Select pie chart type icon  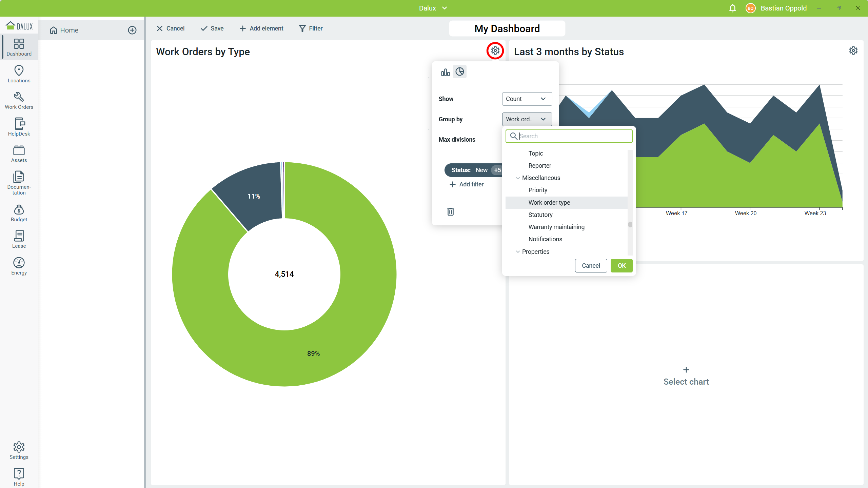pyautogui.click(x=460, y=72)
